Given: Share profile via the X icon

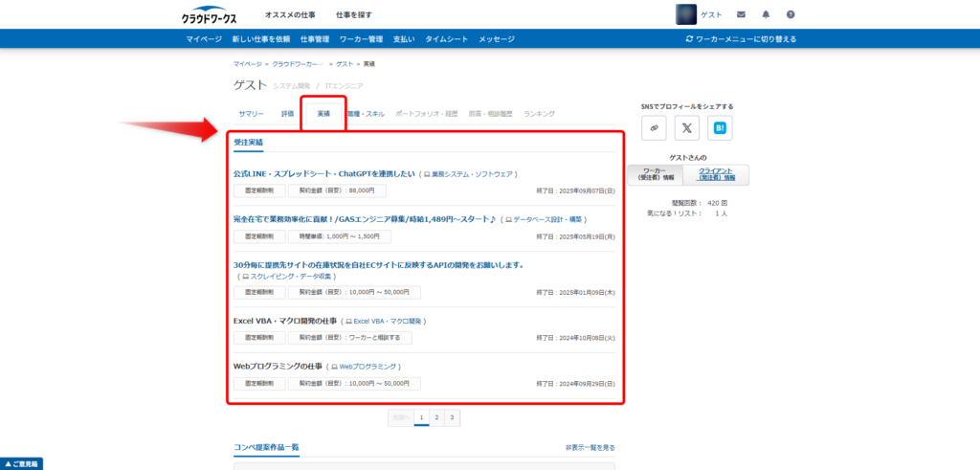Looking at the screenshot, I should click(x=686, y=127).
